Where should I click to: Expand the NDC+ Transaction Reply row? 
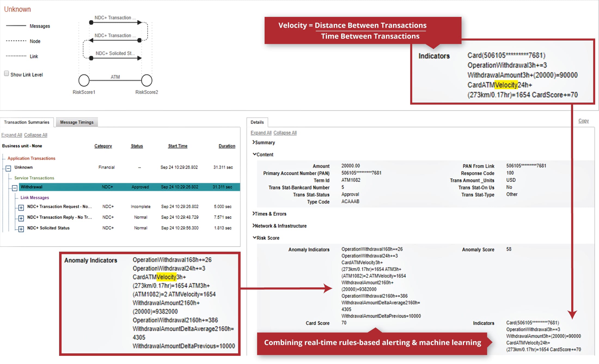(21, 218)
